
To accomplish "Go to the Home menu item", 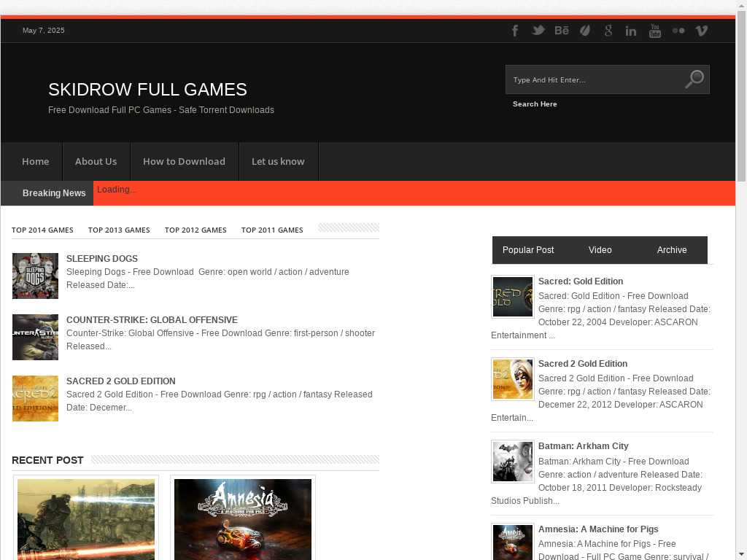I will (x=35, y=161).
